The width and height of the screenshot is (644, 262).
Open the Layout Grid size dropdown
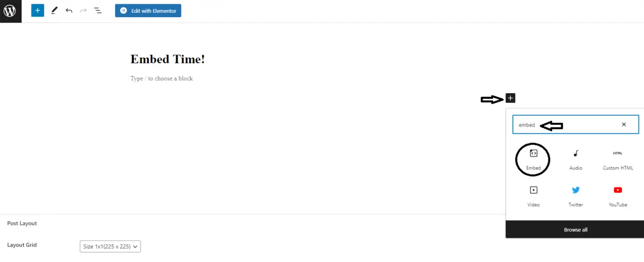click(x=110, y=246)
